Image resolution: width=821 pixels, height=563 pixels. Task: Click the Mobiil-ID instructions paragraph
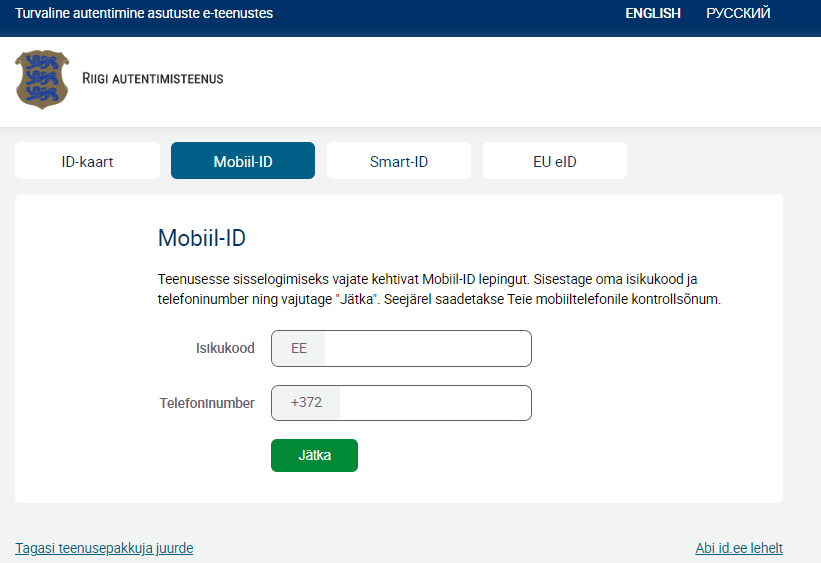(x=438, y=289)
